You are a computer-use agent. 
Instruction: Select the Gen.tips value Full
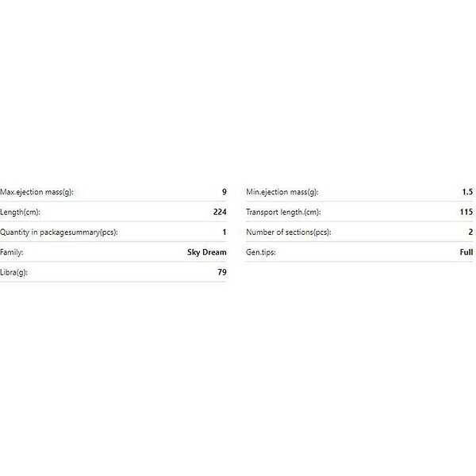[x=466, y=252]
